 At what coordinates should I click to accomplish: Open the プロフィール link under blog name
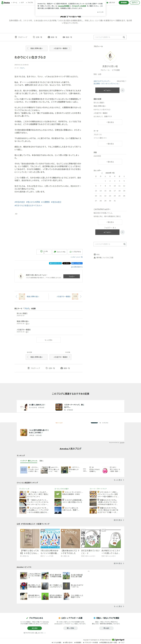point(105,70)
